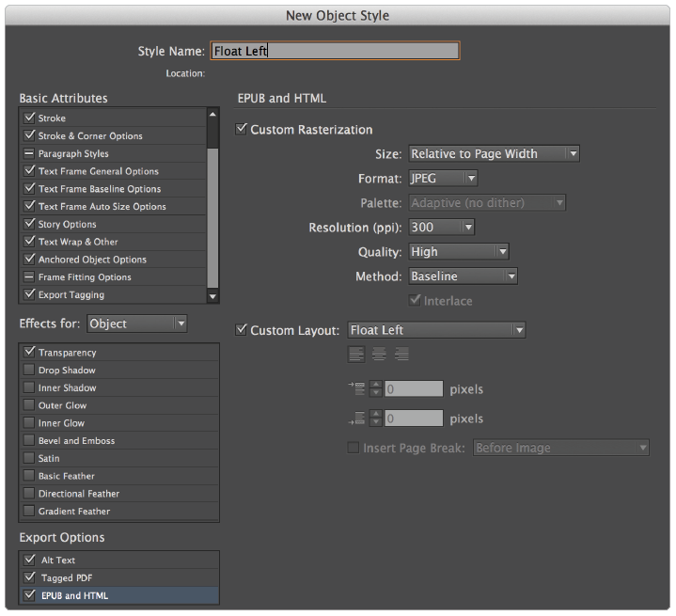Screen dimensions: 676x616
Task: Click scroll-down arrow in Basic Attributes list
Action: pos(212,296)
